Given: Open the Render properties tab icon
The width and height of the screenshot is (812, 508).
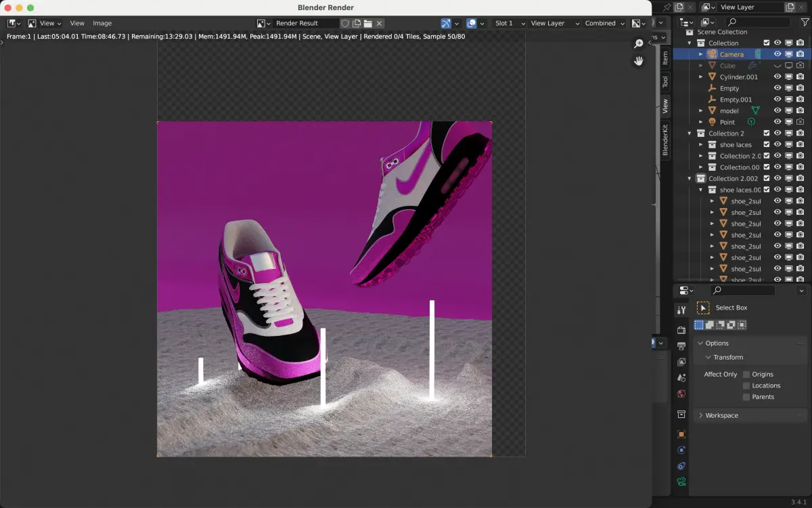Looking at the screenshot, I should [x=681, y=330].
